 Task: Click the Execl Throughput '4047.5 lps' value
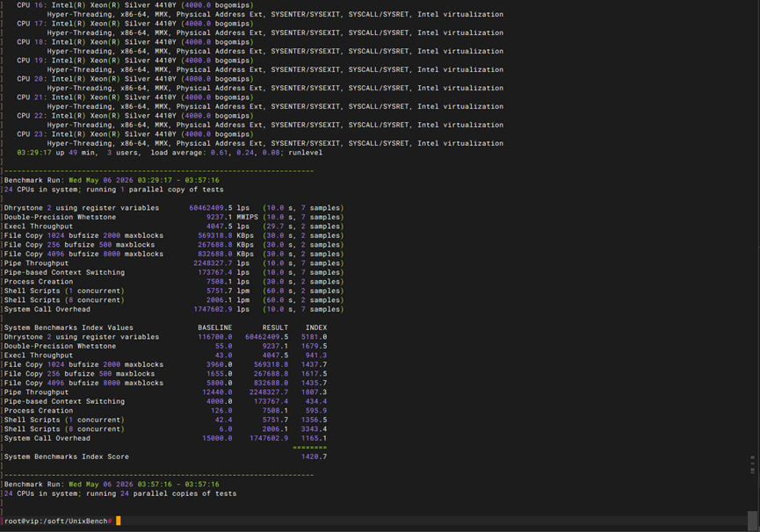tap(228, 226)
